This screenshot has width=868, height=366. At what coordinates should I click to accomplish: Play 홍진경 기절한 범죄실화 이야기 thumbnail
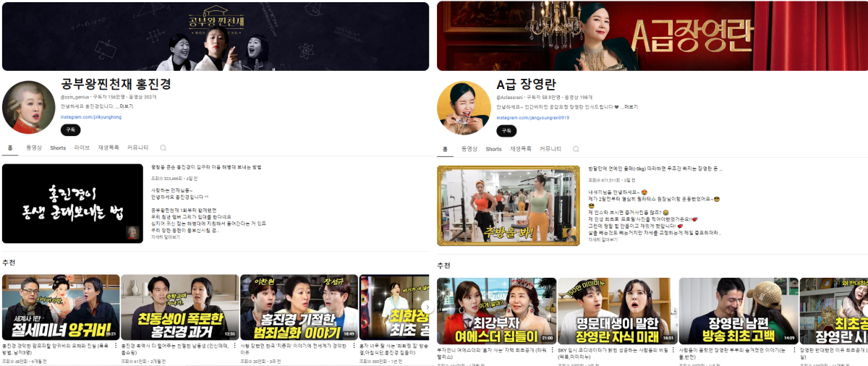click(299, 307)
